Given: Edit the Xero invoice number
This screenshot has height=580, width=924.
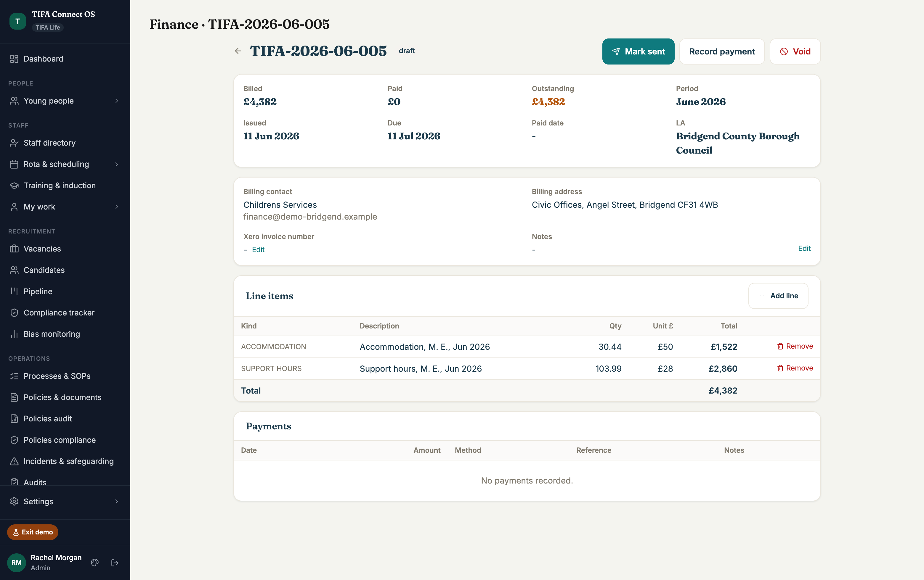Looking at the screenshot, I should pyautogui.click(x=258, y=249).
